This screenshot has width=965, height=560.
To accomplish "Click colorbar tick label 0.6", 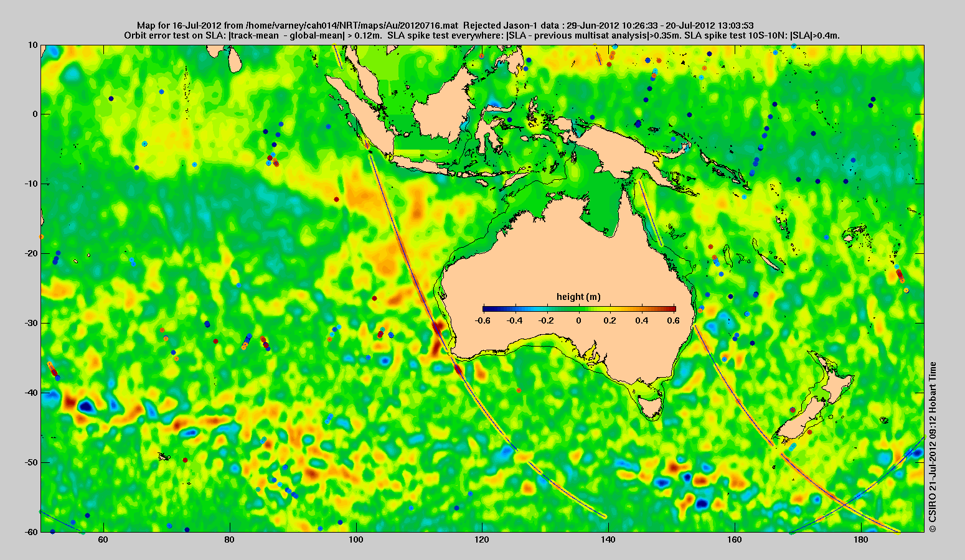I will 674,320.
